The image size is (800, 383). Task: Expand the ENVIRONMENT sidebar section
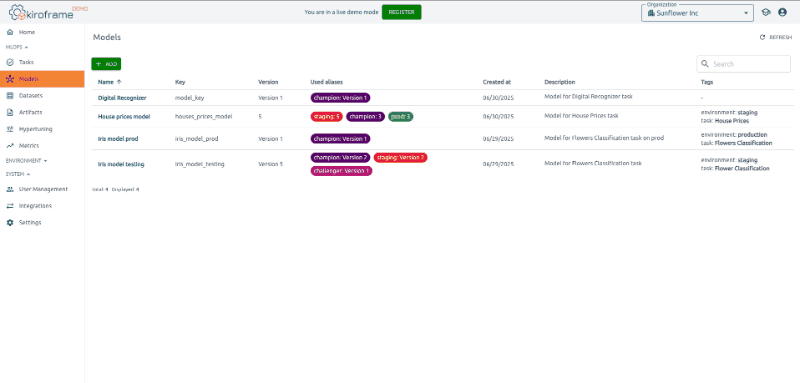pos(26,161)
